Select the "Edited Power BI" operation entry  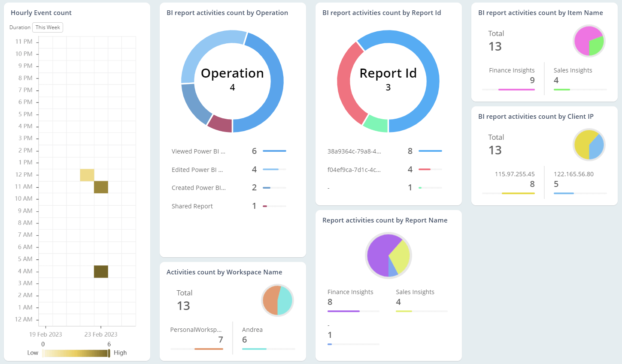(198, 169)
